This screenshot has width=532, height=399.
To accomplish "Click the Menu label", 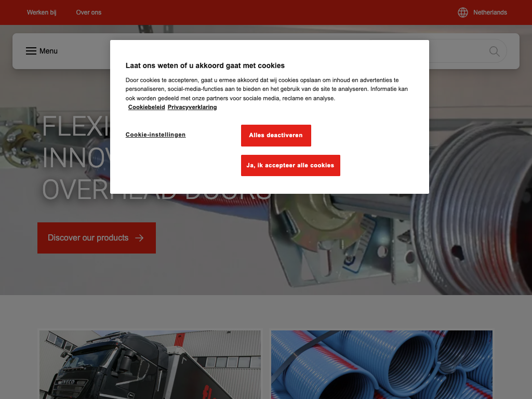I will (x=48, y=51).
